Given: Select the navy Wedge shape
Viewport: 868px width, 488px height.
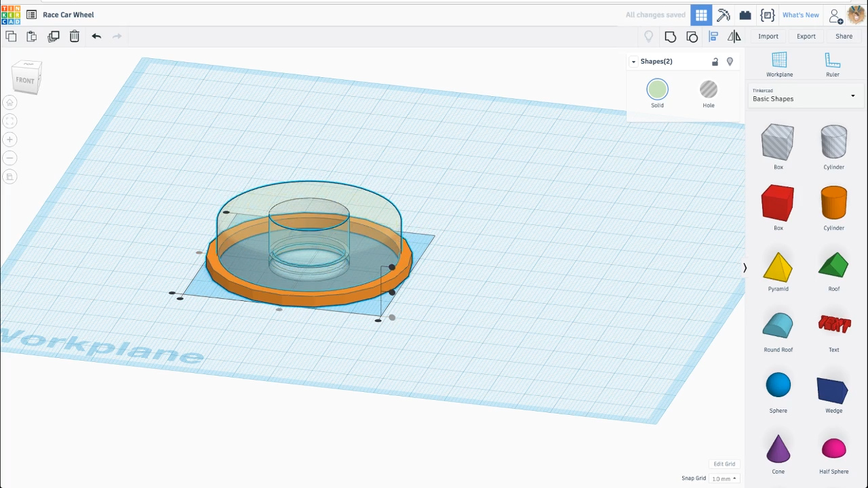Looking at the screenshot, I should 834,390.
